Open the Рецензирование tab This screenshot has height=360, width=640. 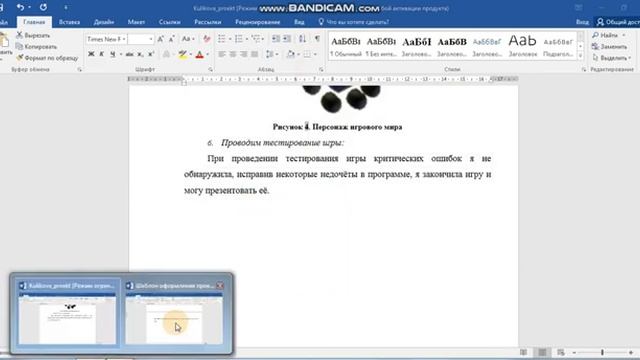tap(258, 22)
